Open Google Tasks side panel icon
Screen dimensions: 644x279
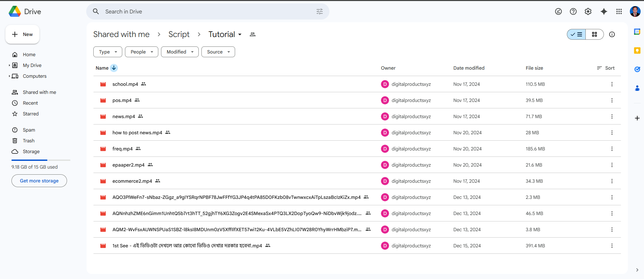[637, 69]
